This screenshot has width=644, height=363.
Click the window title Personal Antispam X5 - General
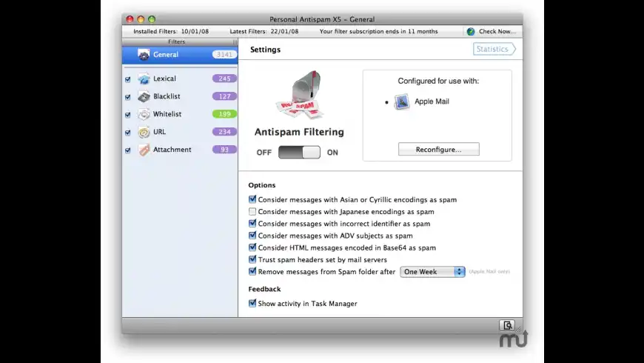click(321, 19)
